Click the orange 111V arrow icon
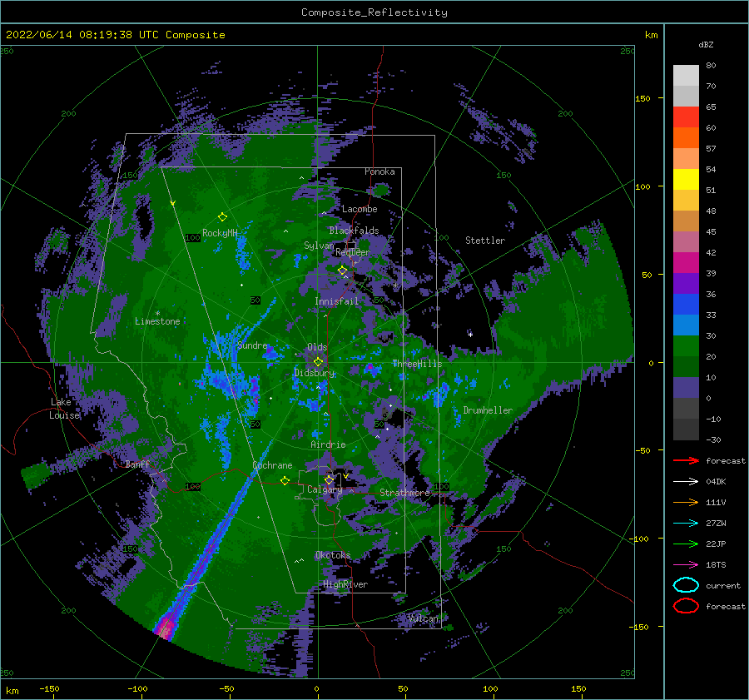This screenshot has height=700, width=749. [x=686, y=502]
